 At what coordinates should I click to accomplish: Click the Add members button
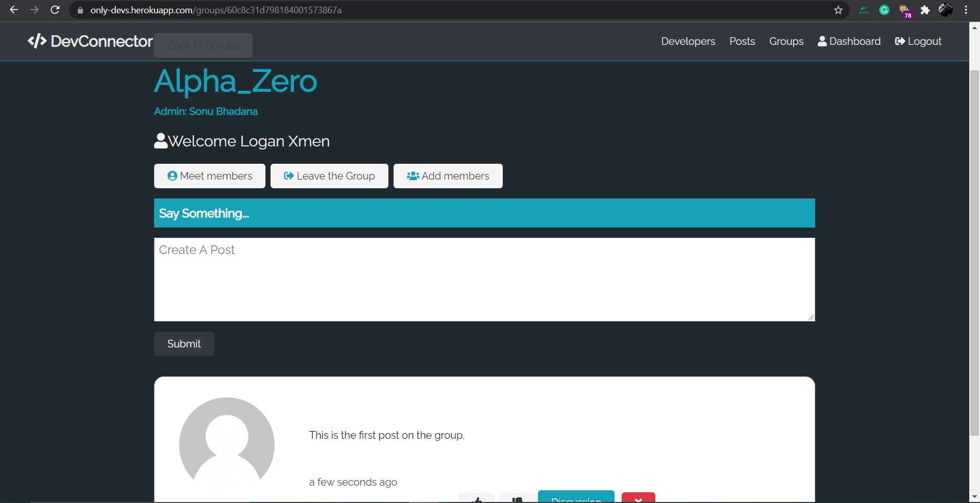click(x=448, y=176)
